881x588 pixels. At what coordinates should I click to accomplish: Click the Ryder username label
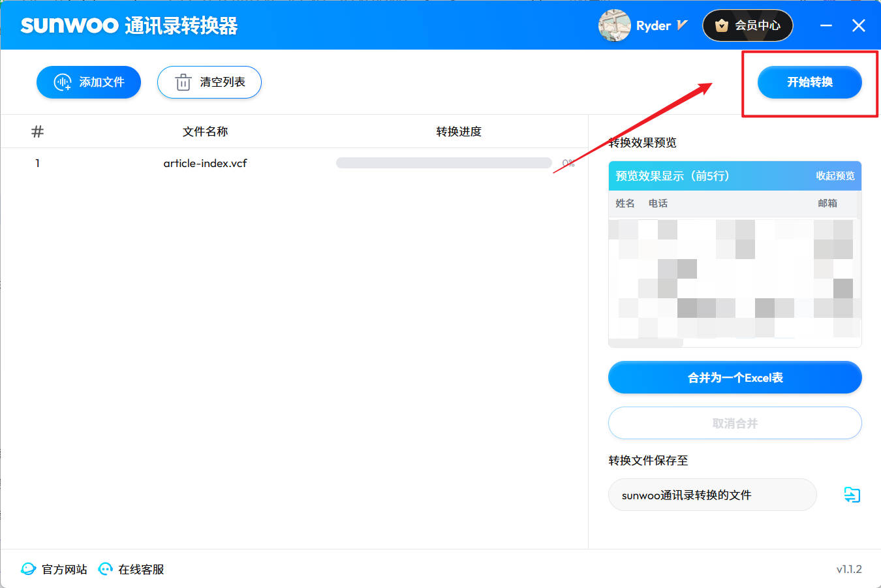[x=653, y=25]
